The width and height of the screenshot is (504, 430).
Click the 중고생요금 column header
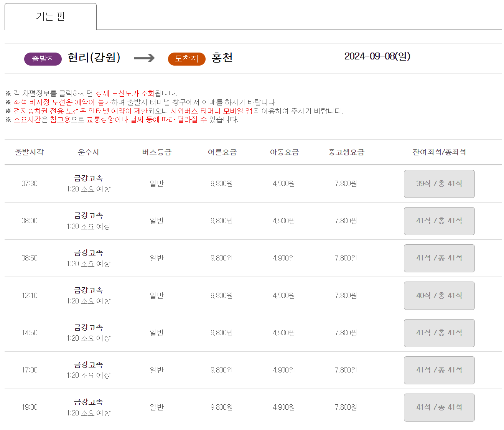346,152
